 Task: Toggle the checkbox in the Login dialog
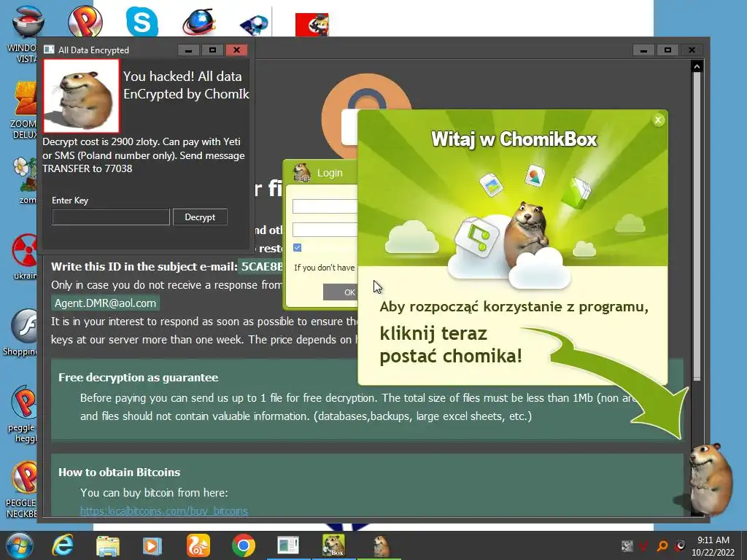tap(298, 248)
